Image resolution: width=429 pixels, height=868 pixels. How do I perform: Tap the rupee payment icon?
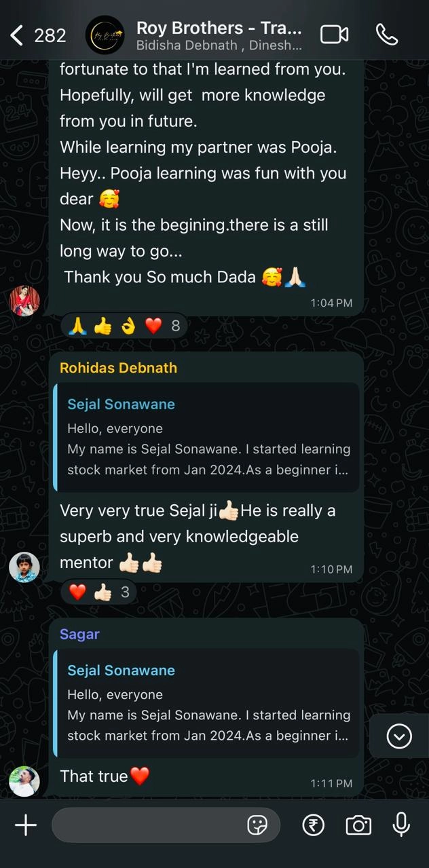(313, 825)
